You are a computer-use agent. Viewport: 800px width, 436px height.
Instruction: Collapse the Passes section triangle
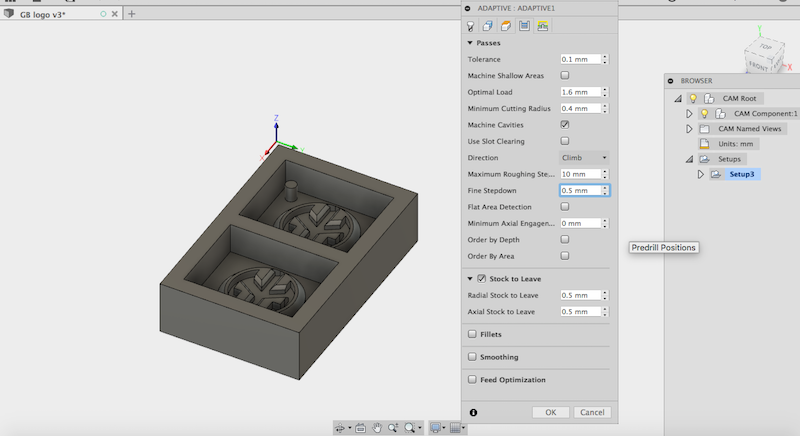coord(470,43)
